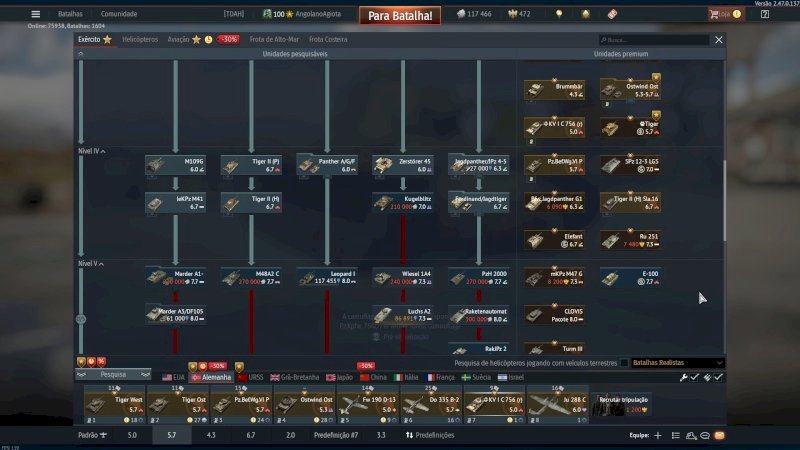
Task: Select the premium Elefant vehicle
Action: coord(555,240)
